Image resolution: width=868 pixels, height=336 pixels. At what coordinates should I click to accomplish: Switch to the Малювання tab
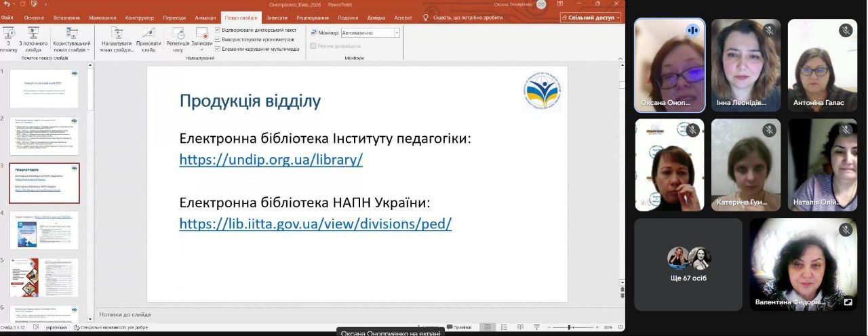pyautogui.click(x=102, y=18)
